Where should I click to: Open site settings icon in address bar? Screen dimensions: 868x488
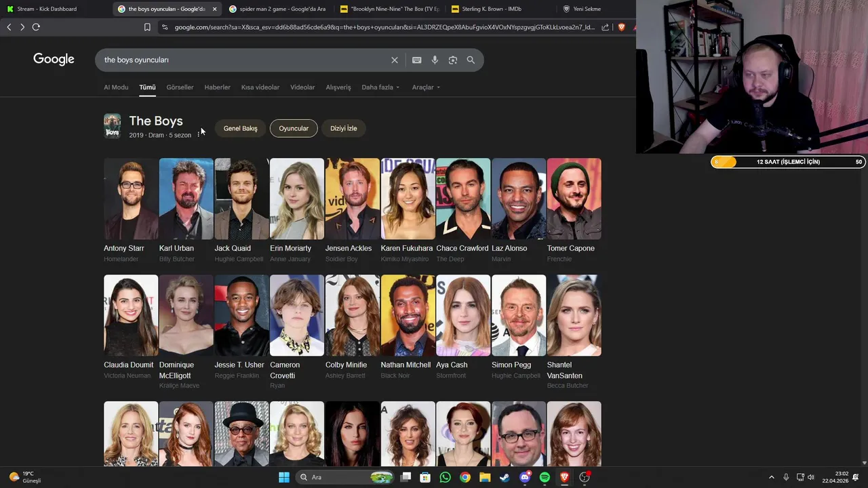click(x=165, y=27)
